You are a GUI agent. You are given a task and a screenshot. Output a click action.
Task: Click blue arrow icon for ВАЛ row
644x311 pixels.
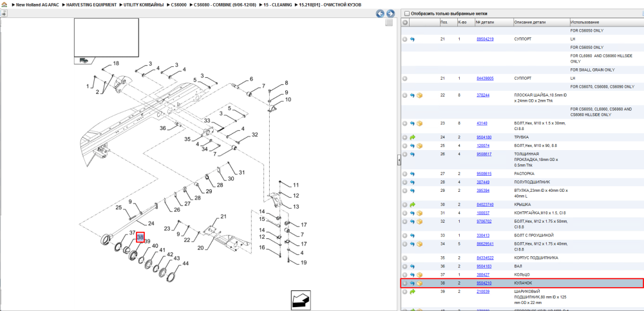(412, 266)
